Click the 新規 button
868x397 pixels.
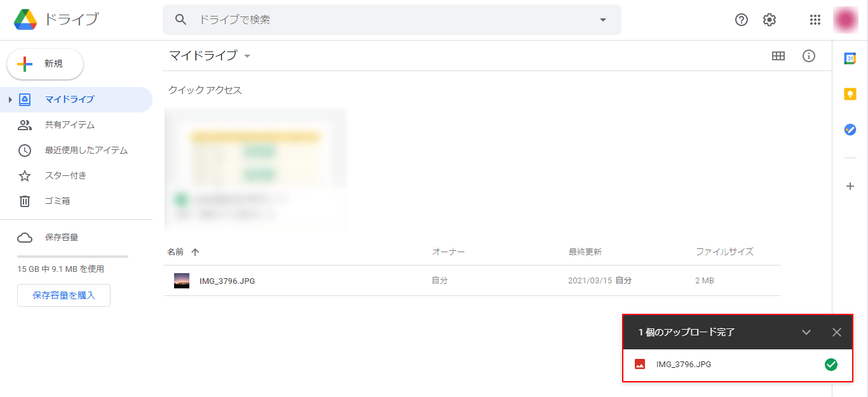[x=45, y=64]
